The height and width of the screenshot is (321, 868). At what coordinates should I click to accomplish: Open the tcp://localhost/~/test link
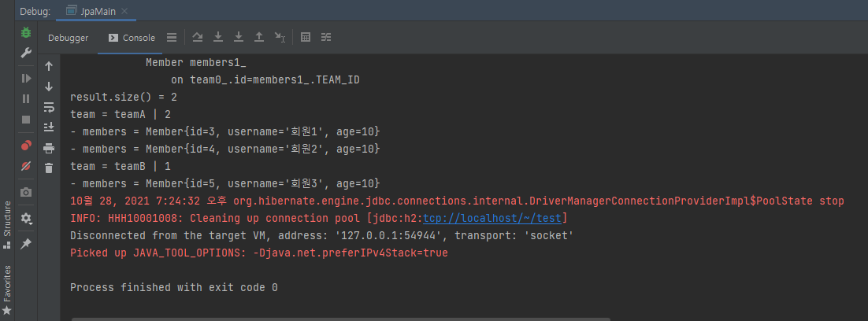pos(492,218)
